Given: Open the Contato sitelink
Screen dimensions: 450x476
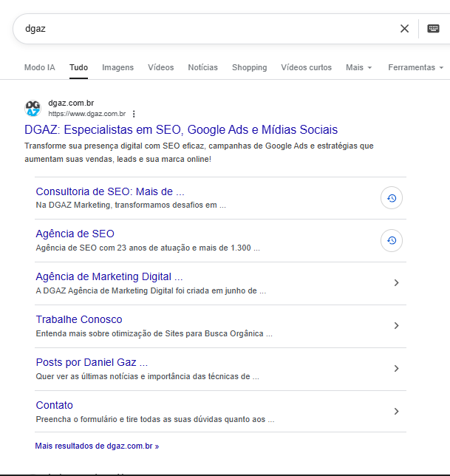Looking at the screenshot, I should 55,405.
